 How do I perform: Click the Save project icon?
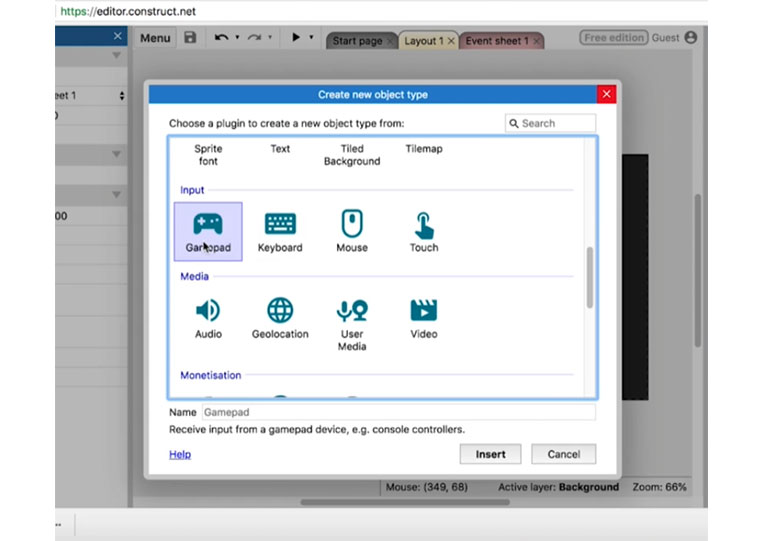(x=190, y=37)
